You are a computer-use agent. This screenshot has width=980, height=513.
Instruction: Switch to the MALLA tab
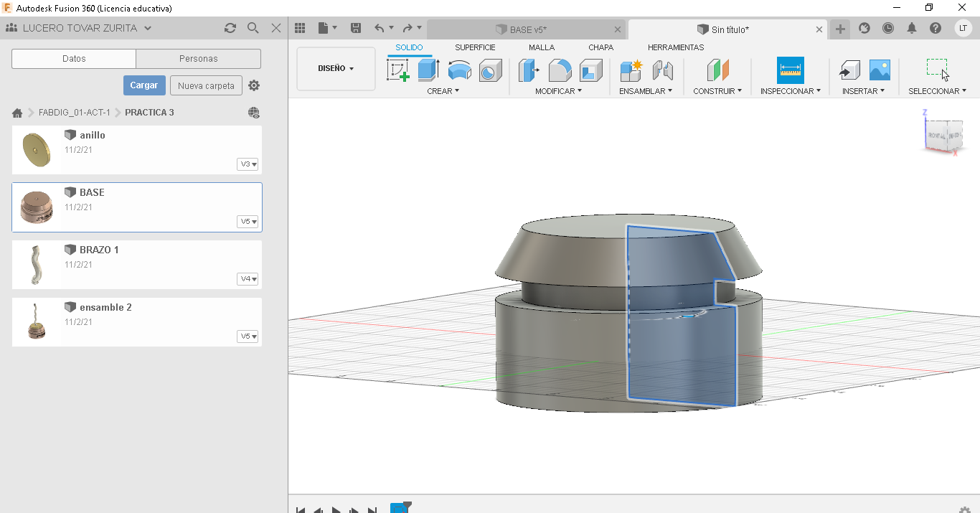(542, 47)
